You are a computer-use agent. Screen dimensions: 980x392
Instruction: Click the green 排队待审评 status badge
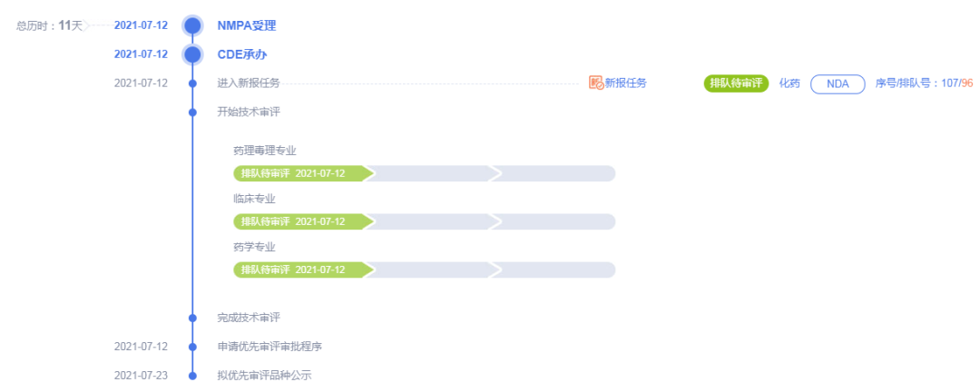(736, 83)
